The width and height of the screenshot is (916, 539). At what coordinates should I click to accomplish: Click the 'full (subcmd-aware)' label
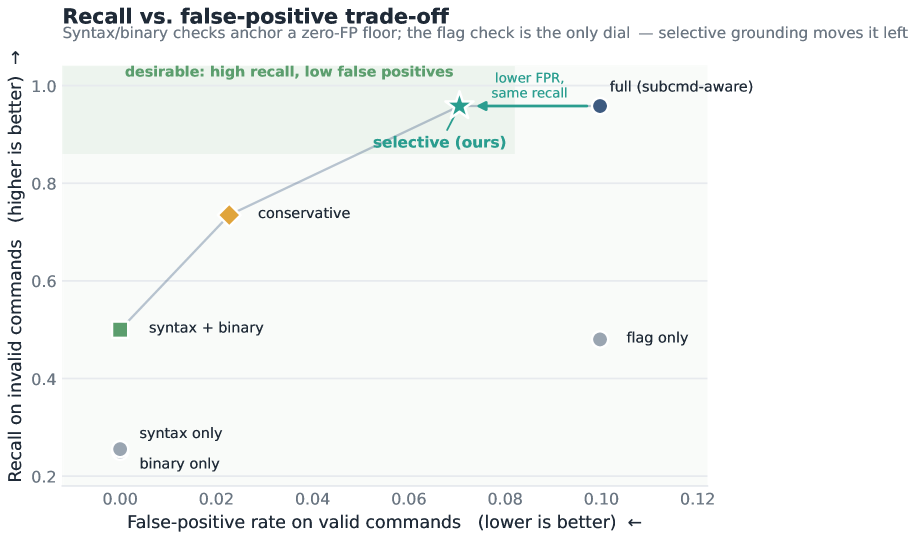[x=681, y=87]
